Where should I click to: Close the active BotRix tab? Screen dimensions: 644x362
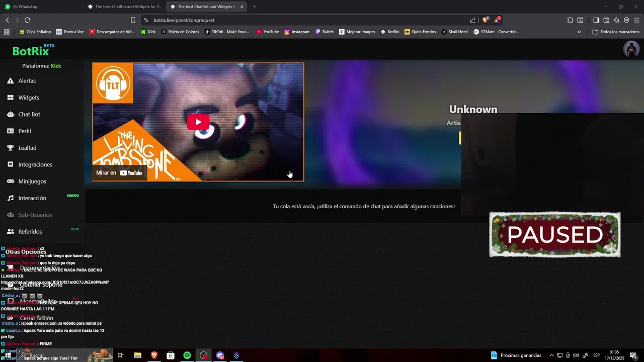tap(242, 7)
